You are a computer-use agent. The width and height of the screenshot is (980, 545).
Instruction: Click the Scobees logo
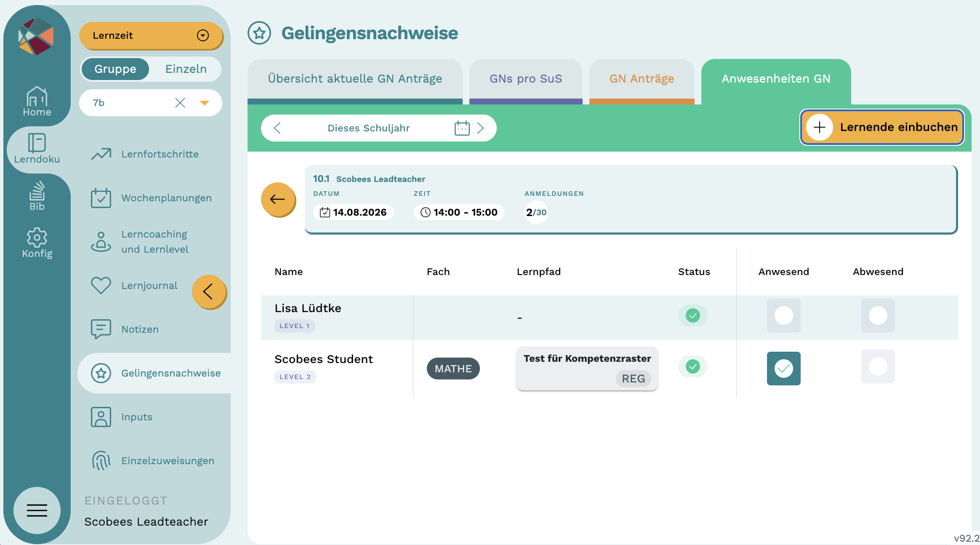36,36
